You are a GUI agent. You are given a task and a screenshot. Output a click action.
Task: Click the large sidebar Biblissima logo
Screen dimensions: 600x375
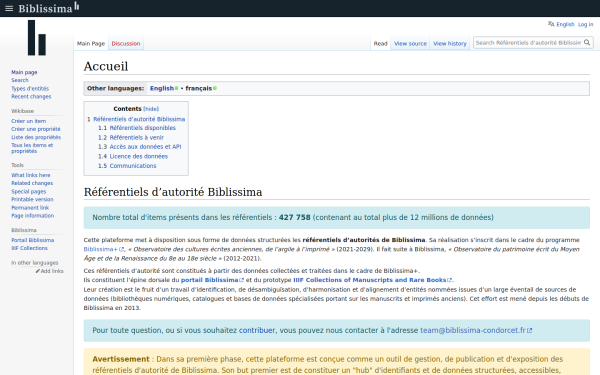[x=37, y=38]
